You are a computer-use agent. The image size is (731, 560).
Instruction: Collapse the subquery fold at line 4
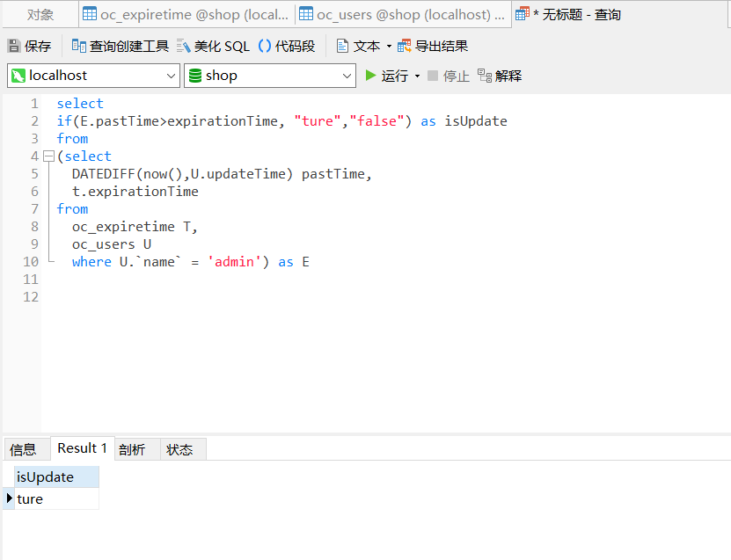[x=48, y=156]
